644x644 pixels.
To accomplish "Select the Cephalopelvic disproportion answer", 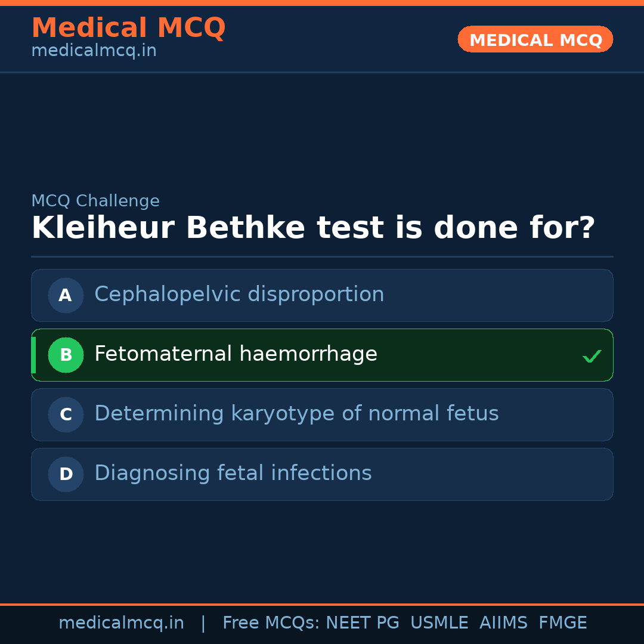I will tap(239, 295).
